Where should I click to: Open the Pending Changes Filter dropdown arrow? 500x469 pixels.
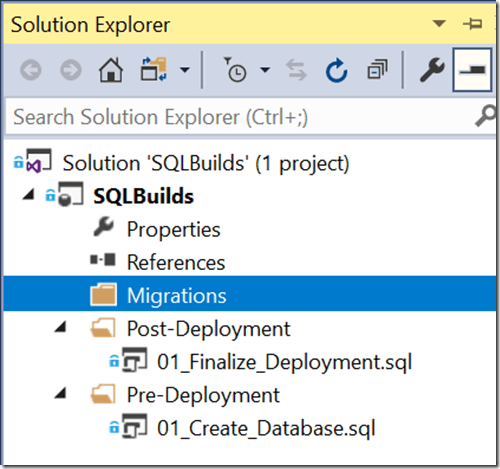(x=265, y=70)
